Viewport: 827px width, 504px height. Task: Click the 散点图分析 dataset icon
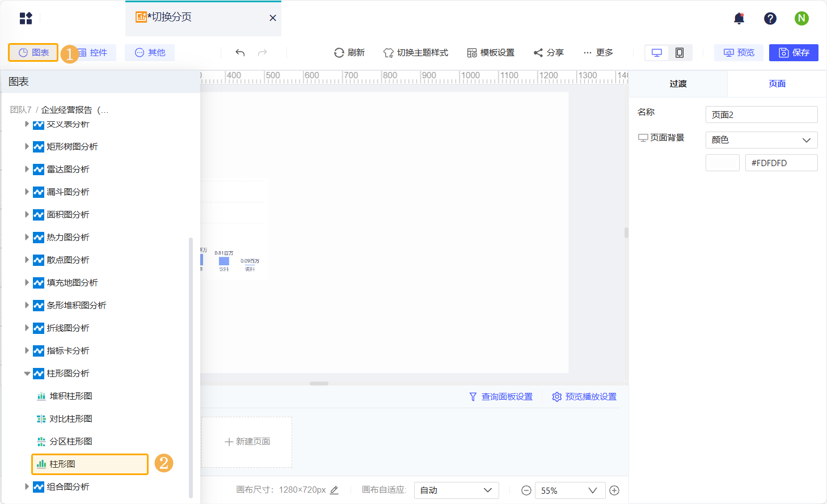tap(39, 260)
